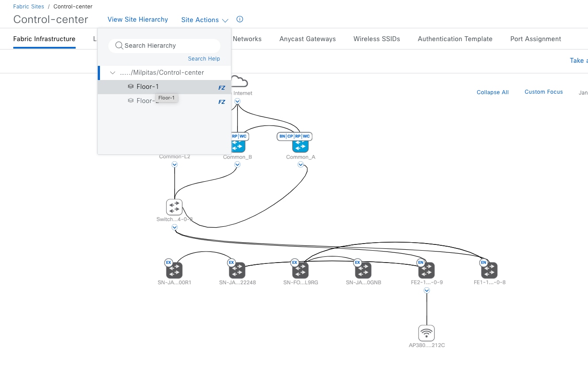Click the info icon beside Site Actions
588x366 pixels.
239,19
